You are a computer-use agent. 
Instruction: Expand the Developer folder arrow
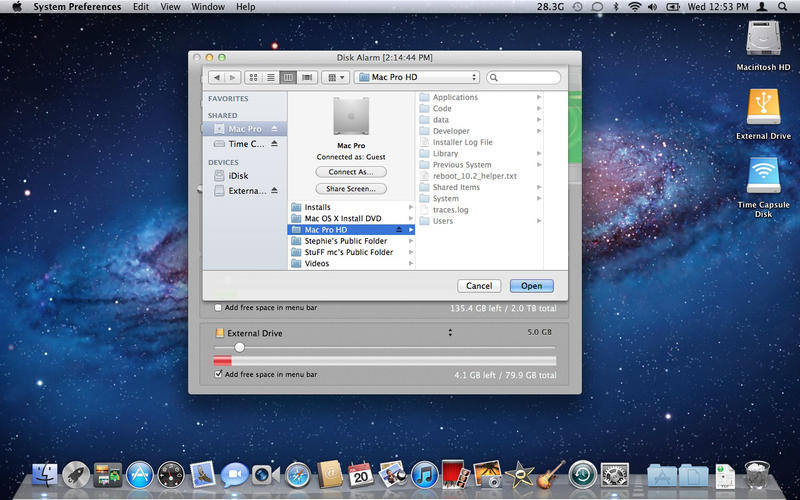pos(539,131)
